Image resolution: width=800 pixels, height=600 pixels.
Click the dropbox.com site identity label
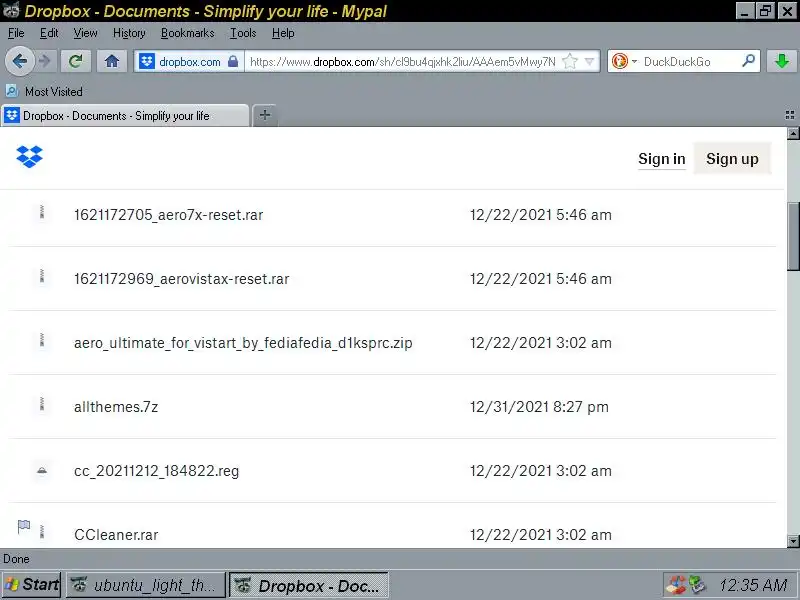(x=190, y=62)
